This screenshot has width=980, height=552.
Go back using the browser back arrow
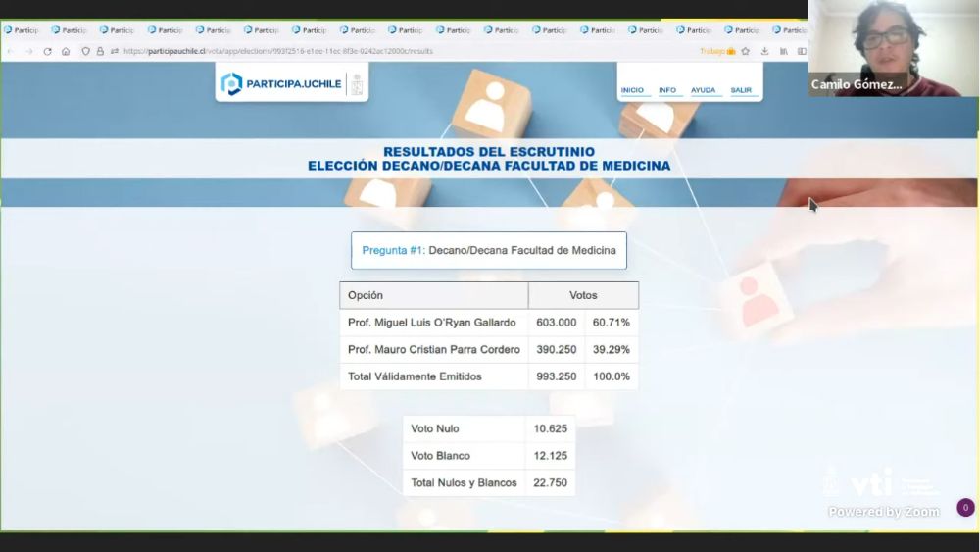tap(11, 51)
